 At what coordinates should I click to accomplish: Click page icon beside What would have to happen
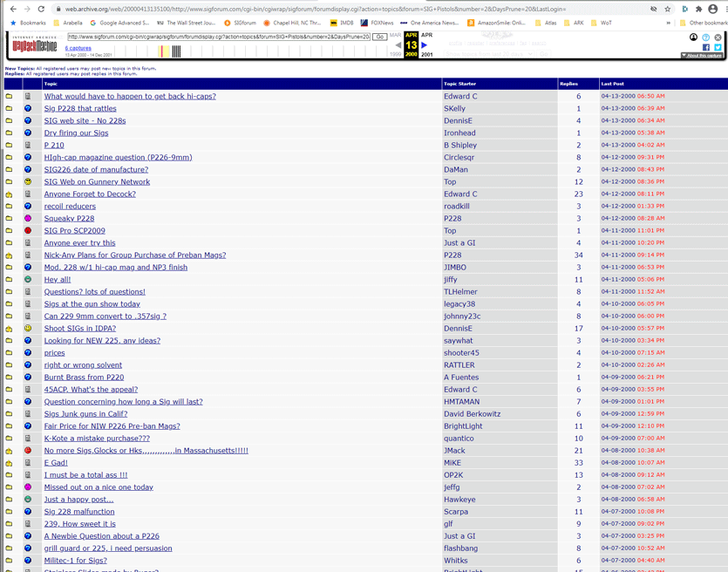28,96
